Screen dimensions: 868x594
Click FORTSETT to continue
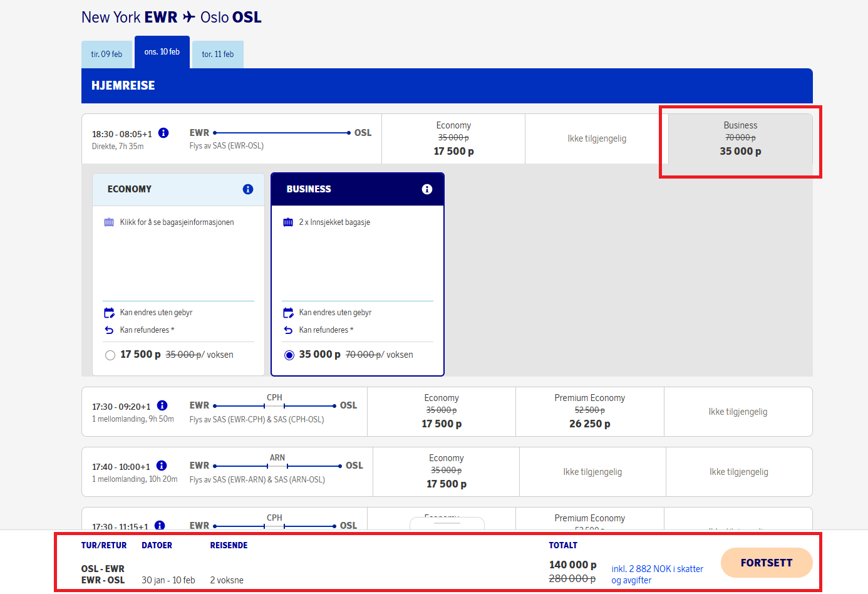coord(767,563)
